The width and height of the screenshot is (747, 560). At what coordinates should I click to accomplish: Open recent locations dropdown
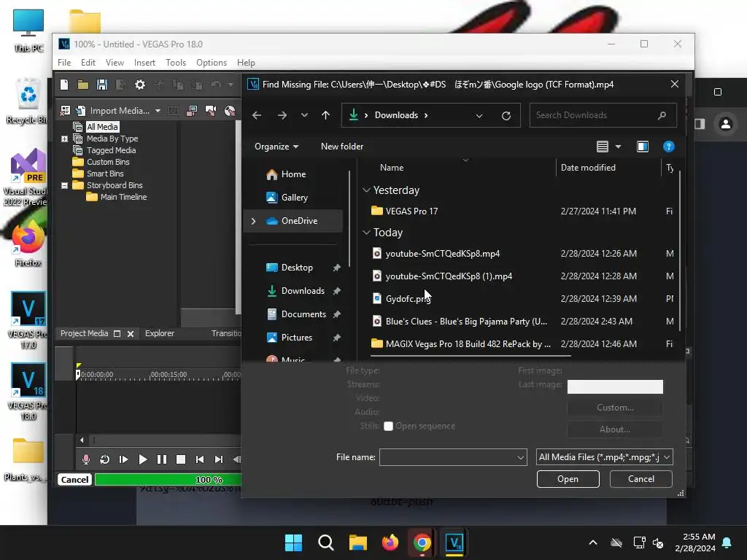[304, 115]
